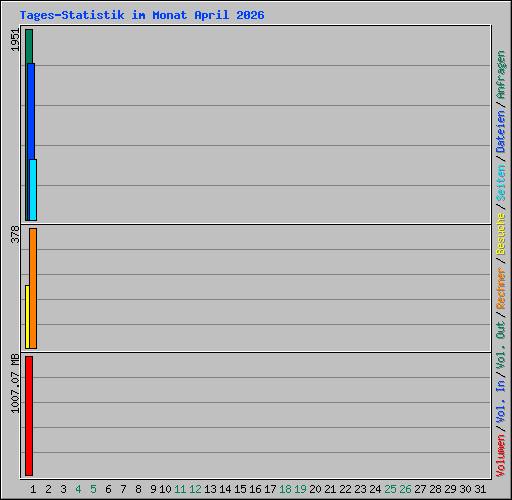
Task: Click green weekend day 11 label
Action: coord(180,489)
